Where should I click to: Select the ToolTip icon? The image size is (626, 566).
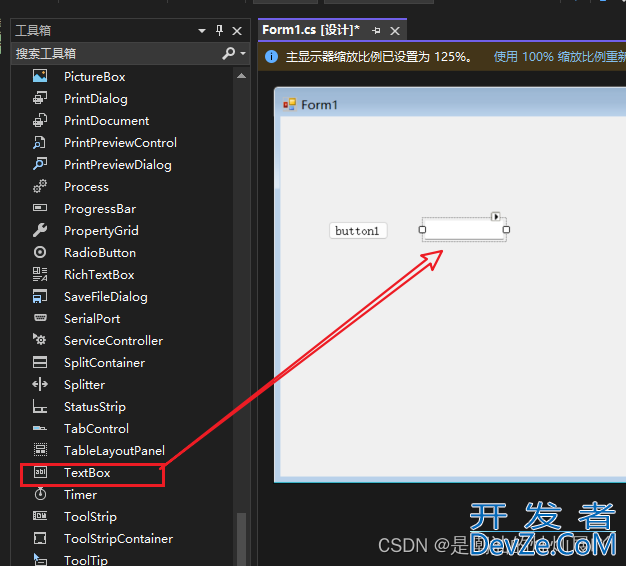click(x=40, y=560)
